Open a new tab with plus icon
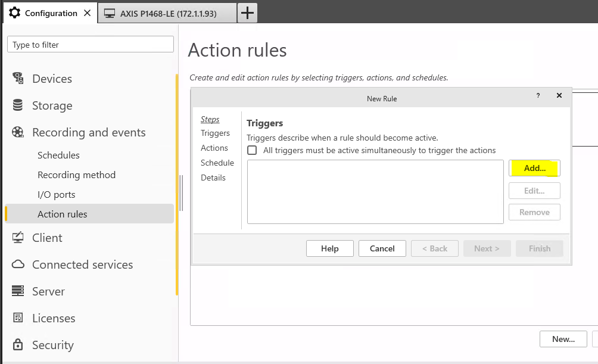The height and width of the screenshot is (364, 598). click(x=247, y=13)
